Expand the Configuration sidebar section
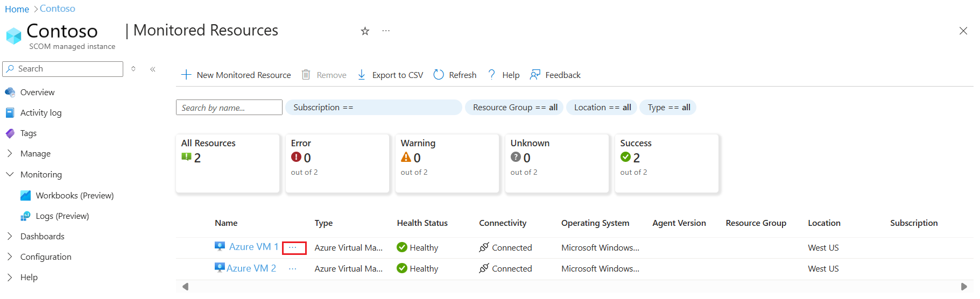Image resolution: width=980 pixels, height=299 pixels. click(10, 257)
